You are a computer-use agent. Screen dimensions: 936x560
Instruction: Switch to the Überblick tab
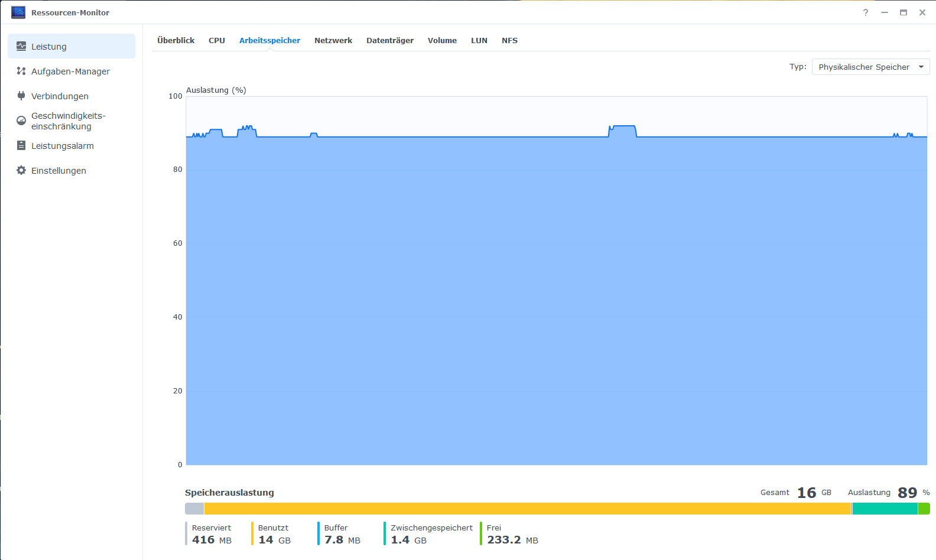[175, 40]
